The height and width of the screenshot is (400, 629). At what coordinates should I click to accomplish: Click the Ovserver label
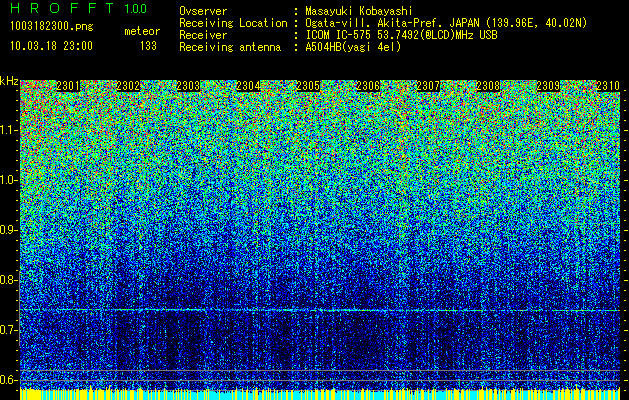(x=203, y=11)
